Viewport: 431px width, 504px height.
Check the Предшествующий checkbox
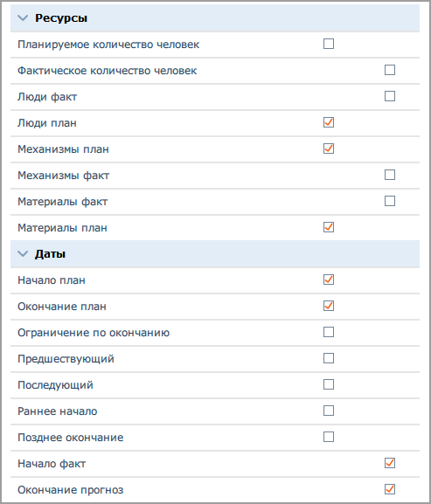pyautogui.click(x=329, y=358)
